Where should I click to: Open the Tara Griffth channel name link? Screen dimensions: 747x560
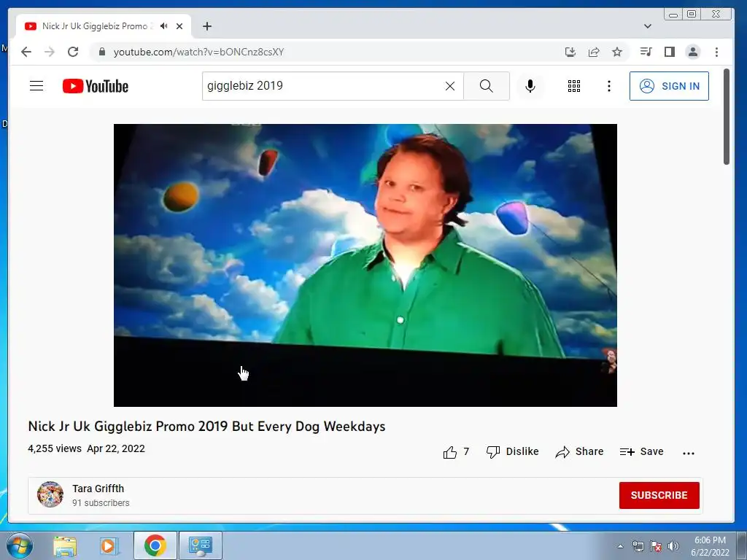point(98,489)
